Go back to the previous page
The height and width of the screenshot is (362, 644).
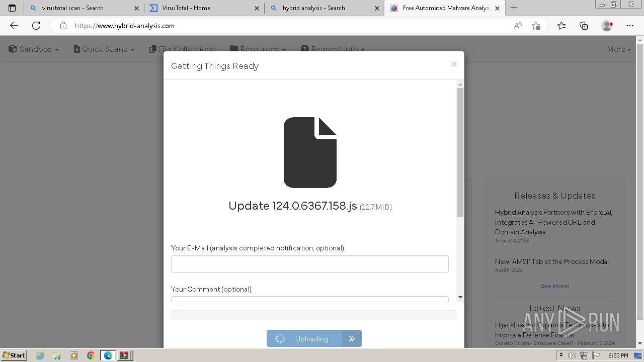tap(14, 26)
